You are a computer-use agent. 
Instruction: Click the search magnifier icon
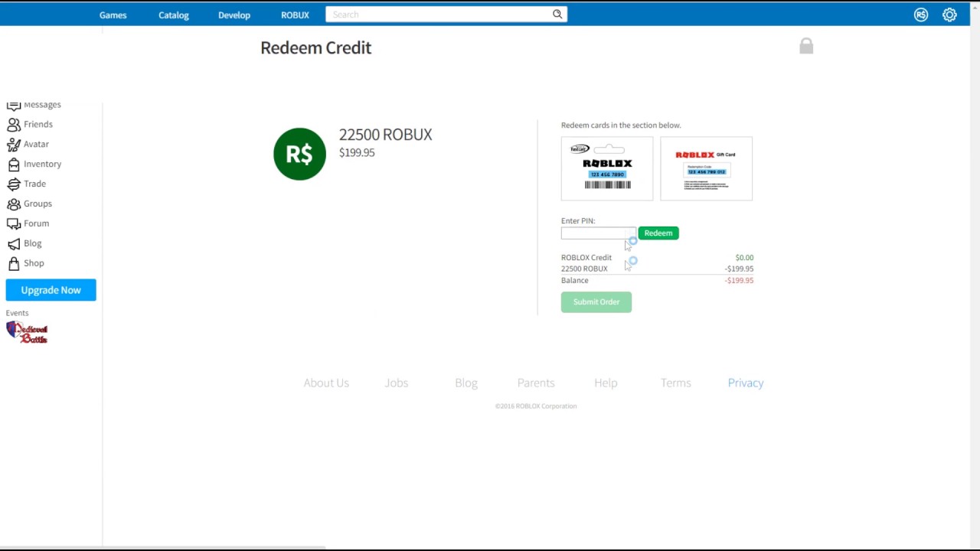tap(557, 14)
